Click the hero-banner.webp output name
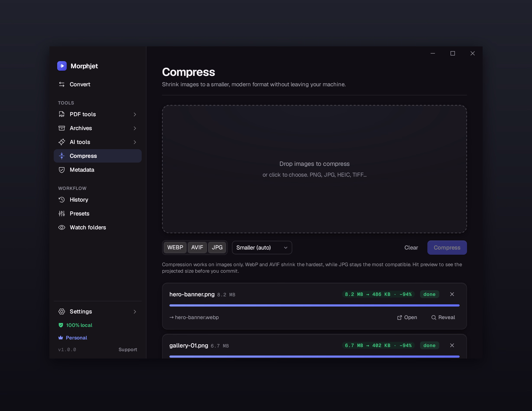Viewport: 532px width, 411px height. (x=197, y=317)
